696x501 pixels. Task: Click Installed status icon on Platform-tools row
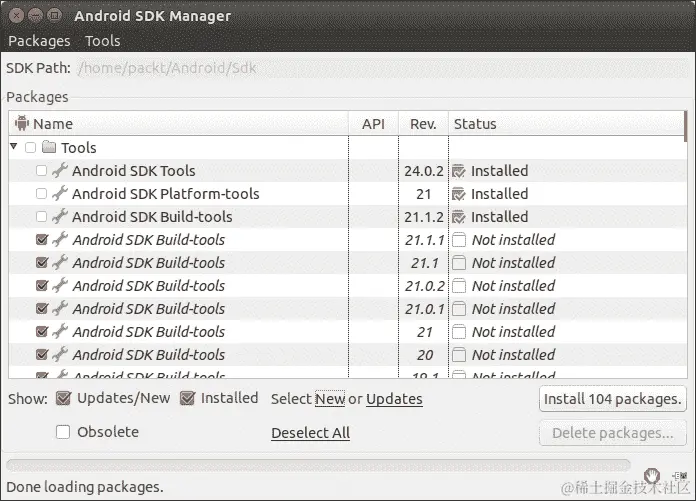coord(459,194)
